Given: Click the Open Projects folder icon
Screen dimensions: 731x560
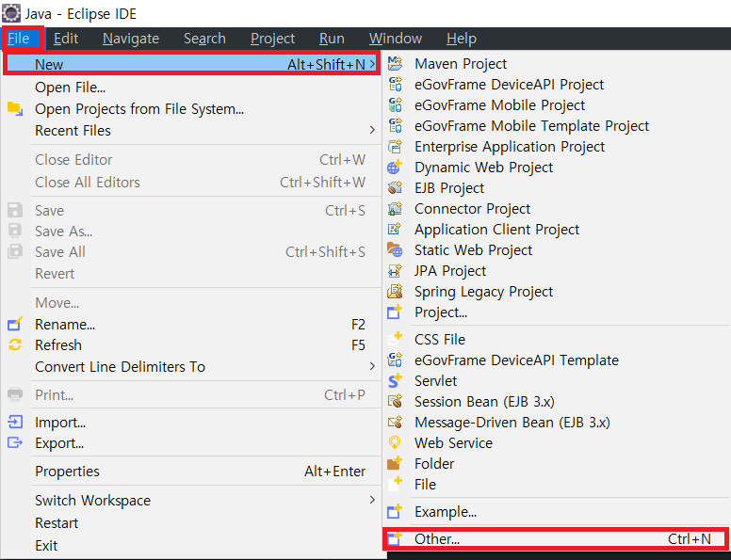Looking at the screenshot, I should click(x=15, y=108).
